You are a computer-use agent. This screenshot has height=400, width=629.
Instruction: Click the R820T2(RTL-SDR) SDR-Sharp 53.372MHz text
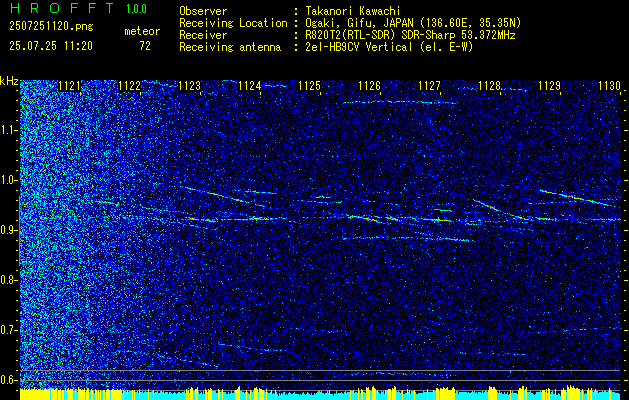(410, 35)
